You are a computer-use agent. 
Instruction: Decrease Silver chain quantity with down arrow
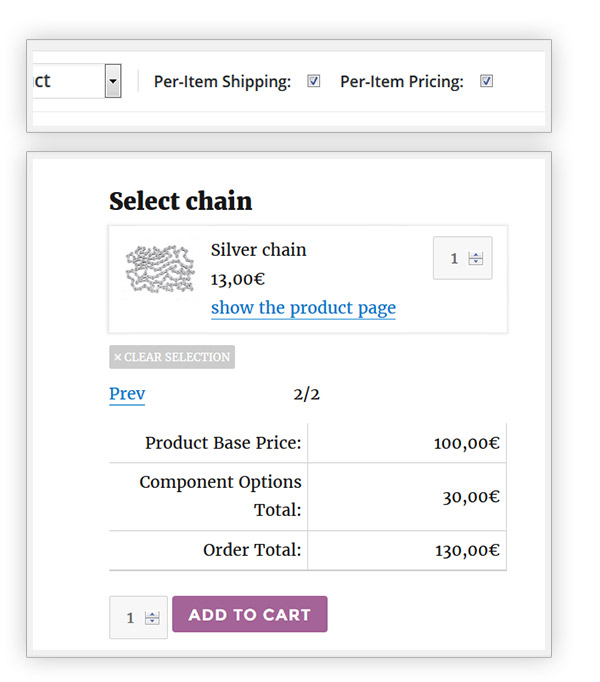click(475, 262)
